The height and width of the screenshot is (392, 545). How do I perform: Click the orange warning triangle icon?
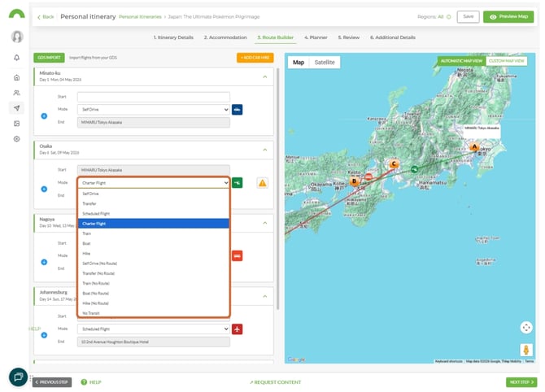coord(263,183)
